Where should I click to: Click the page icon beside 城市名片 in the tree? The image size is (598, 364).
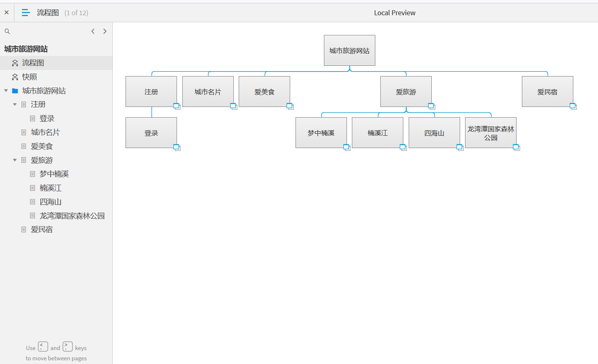[24, 132]
